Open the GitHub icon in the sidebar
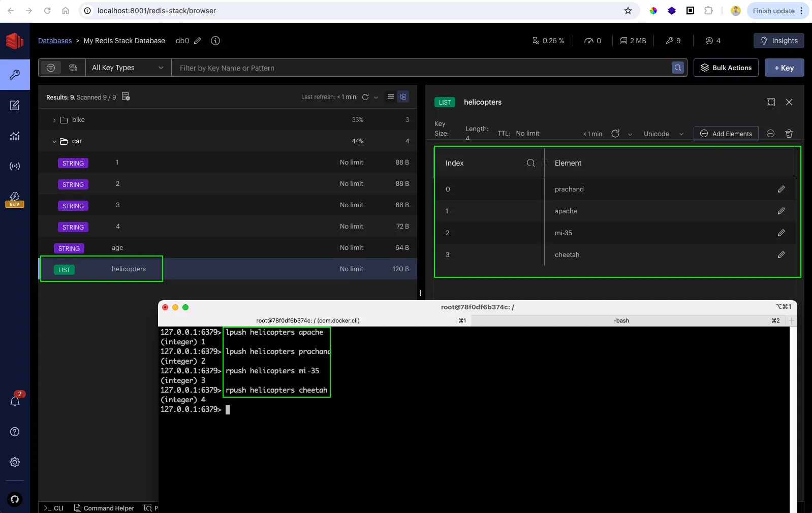This screenshot has height=513, width=812. pos(15,499)
